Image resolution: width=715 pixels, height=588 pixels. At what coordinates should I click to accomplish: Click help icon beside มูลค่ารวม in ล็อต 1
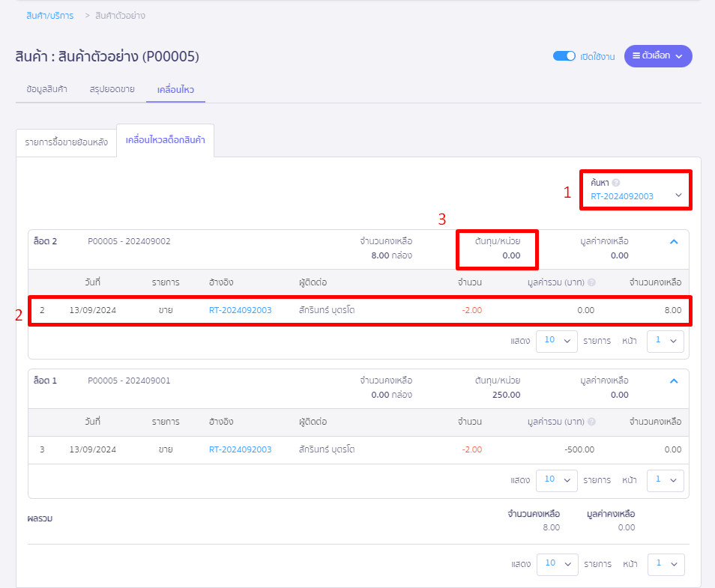tap(592, 422)
